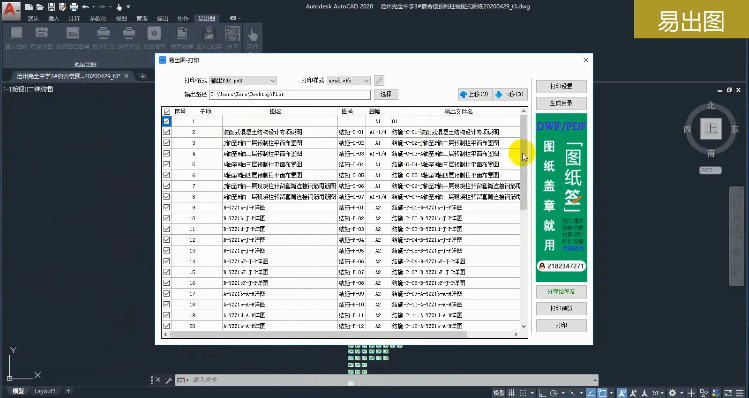749x398 pixels.
Task: Uncheck the checkbox for row 2
Action: tap(167, 132)
